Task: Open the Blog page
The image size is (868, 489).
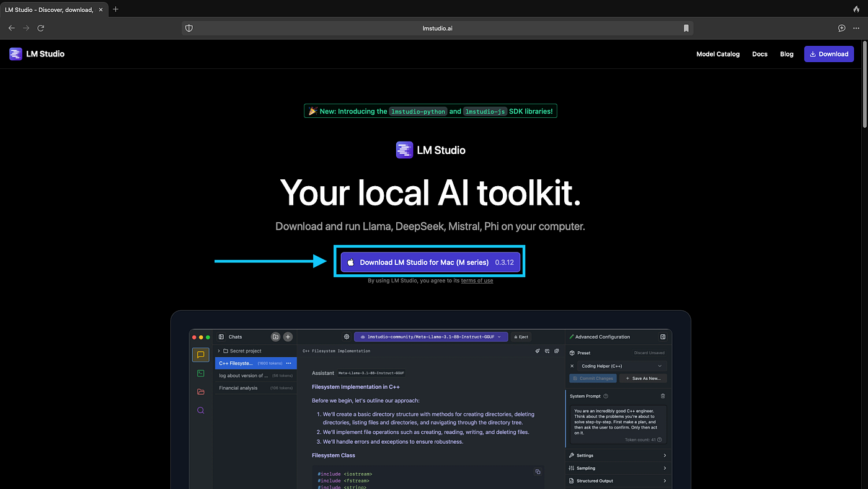Action: [787, 54]
